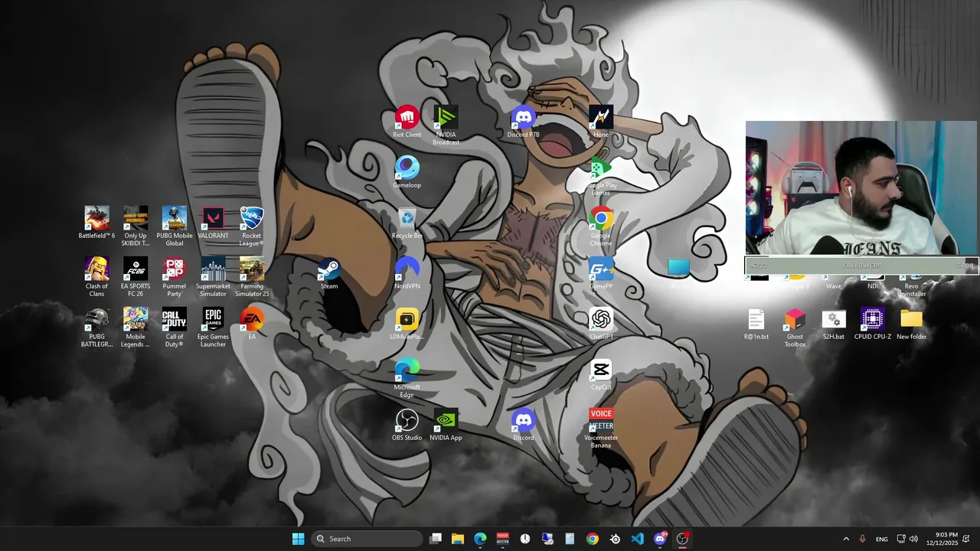This screenshot has width=980, height=551.
Task: Open the CapCut desktop shortcut
Action: 601,375
